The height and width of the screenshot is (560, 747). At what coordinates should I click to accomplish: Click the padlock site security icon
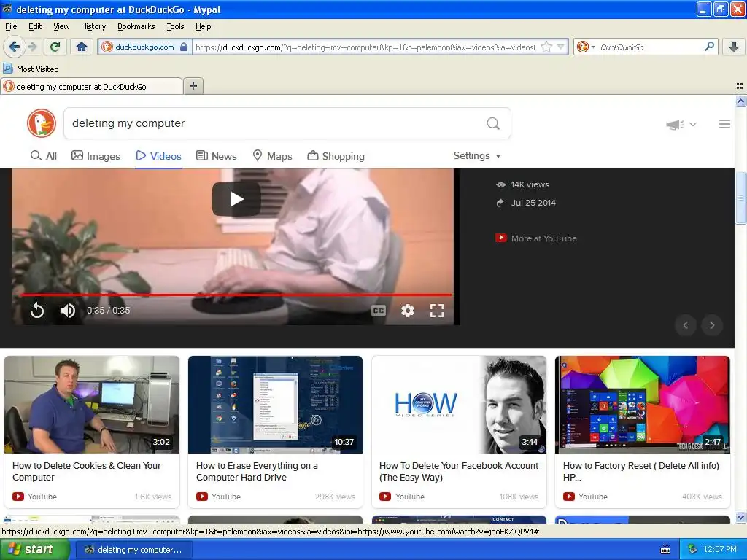[x=184, y=47]
